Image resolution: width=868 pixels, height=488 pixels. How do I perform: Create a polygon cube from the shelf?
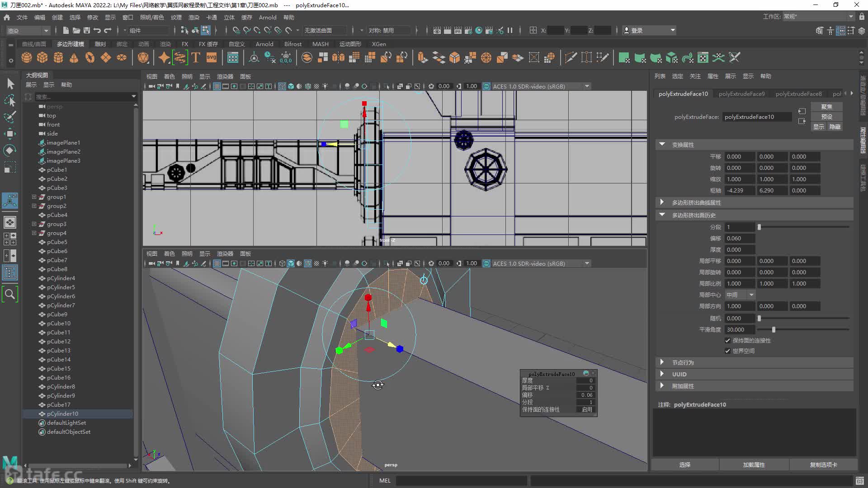pyautogui.click(x=42, y=58)
